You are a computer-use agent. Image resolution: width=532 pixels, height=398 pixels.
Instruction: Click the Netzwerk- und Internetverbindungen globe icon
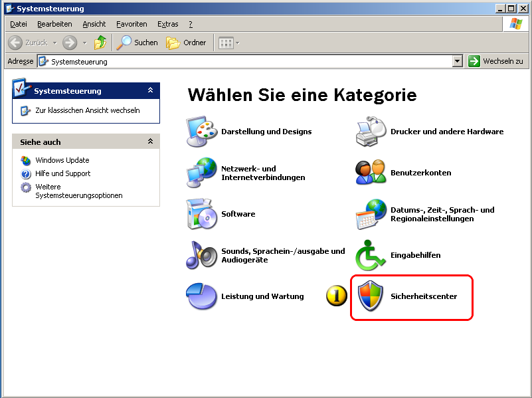tap(201, 173)
